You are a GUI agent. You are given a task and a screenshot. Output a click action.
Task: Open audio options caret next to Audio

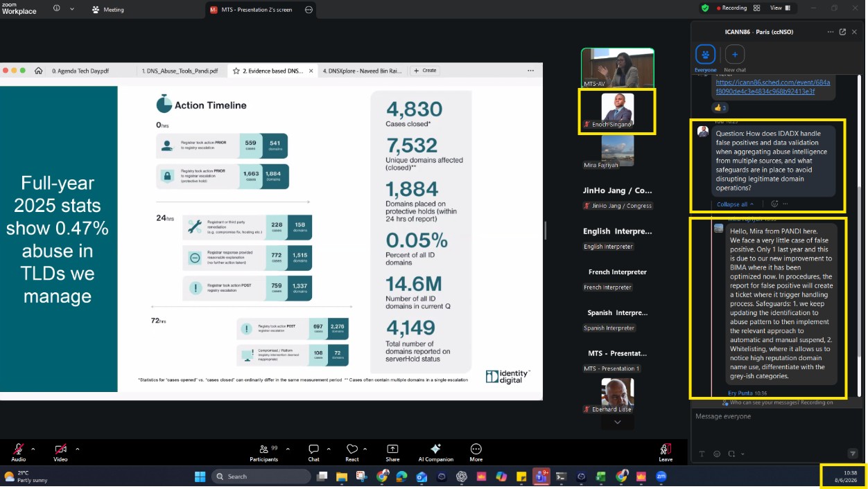point(33,449)
